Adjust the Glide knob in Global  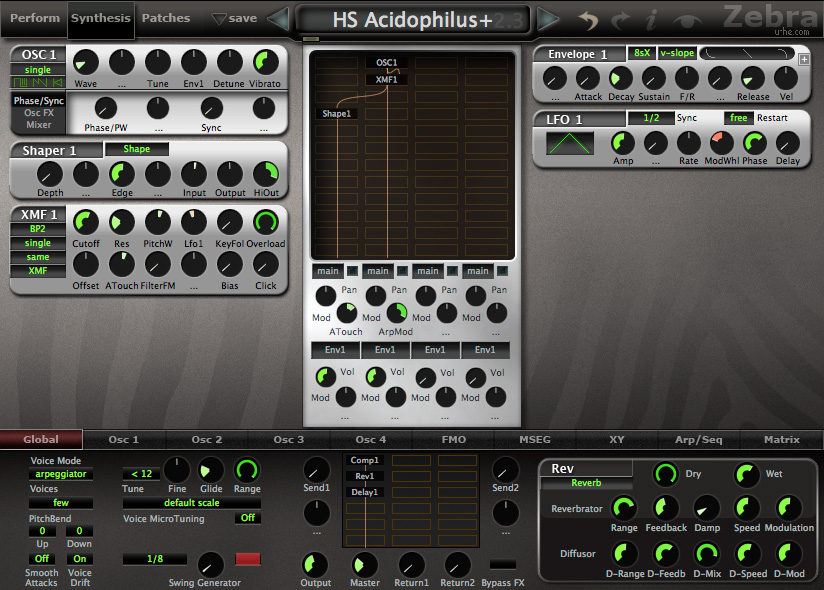(x=211, y=470)
